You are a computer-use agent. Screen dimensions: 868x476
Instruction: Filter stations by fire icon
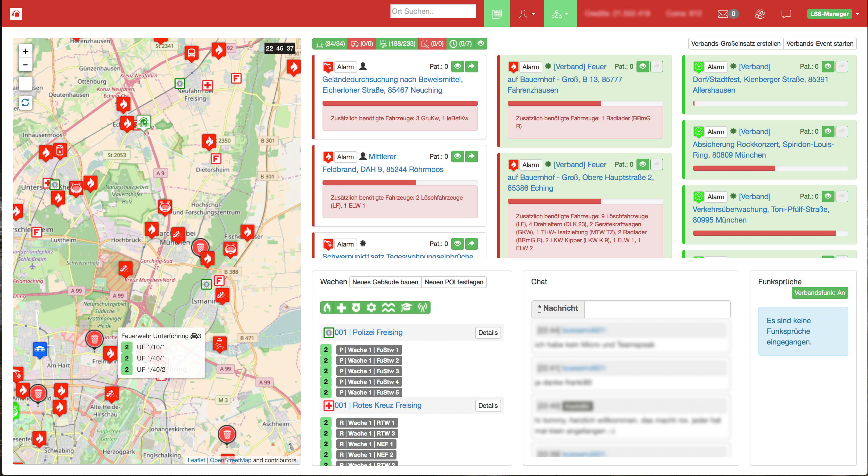(x=327, y=307)
